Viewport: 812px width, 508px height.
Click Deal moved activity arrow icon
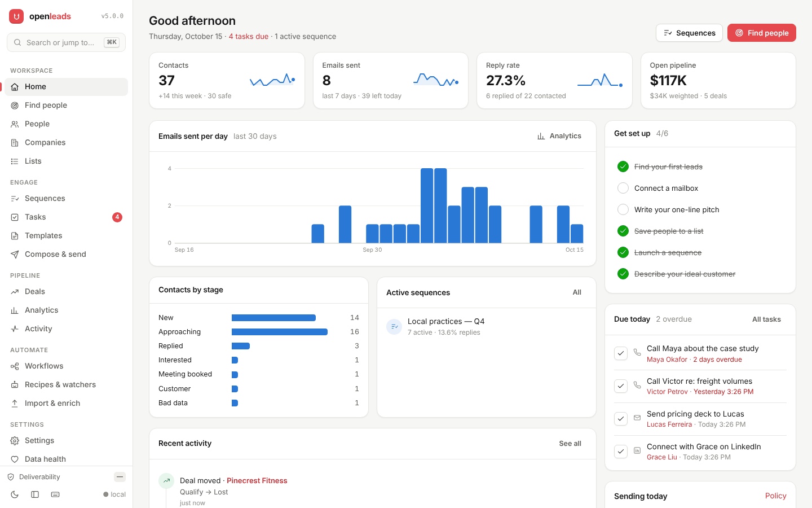click(166, 481)
